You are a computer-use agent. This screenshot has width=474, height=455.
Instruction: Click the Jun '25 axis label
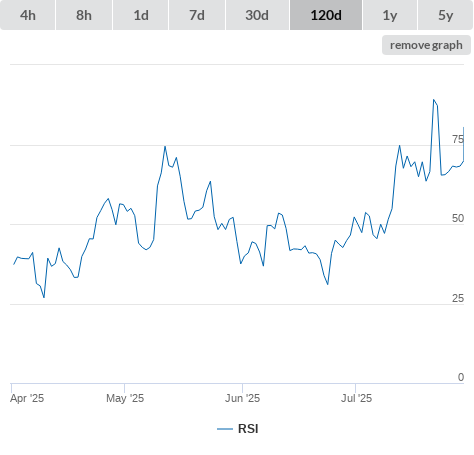(x=242, y=398)
